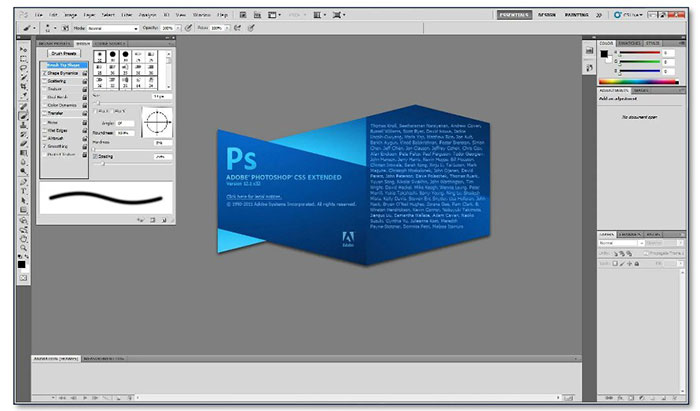The height and width of the screenshot is (411, 700).
Task: Select the Horizontal Type tool
Action: [23, 191]
